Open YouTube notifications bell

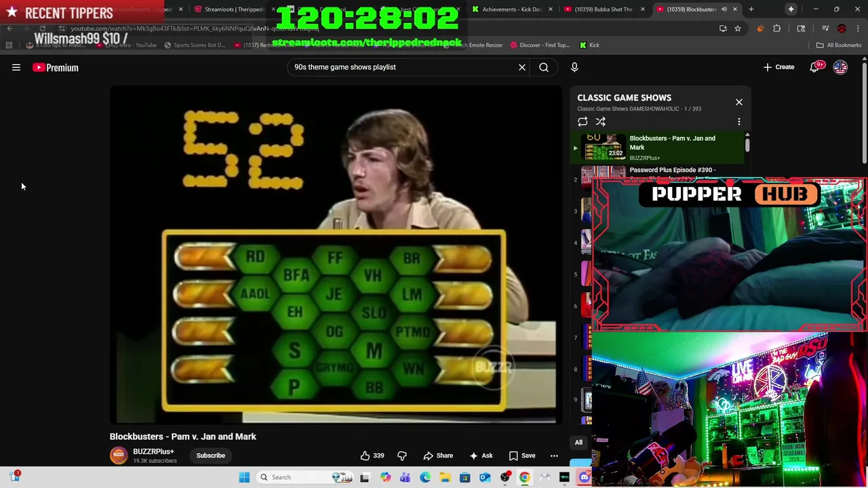tap(814, 67)
